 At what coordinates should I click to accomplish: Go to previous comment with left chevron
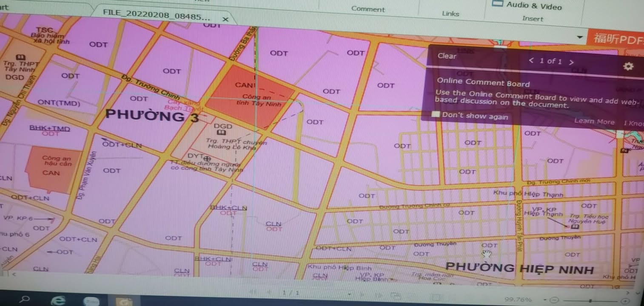[x=532, y=61]
